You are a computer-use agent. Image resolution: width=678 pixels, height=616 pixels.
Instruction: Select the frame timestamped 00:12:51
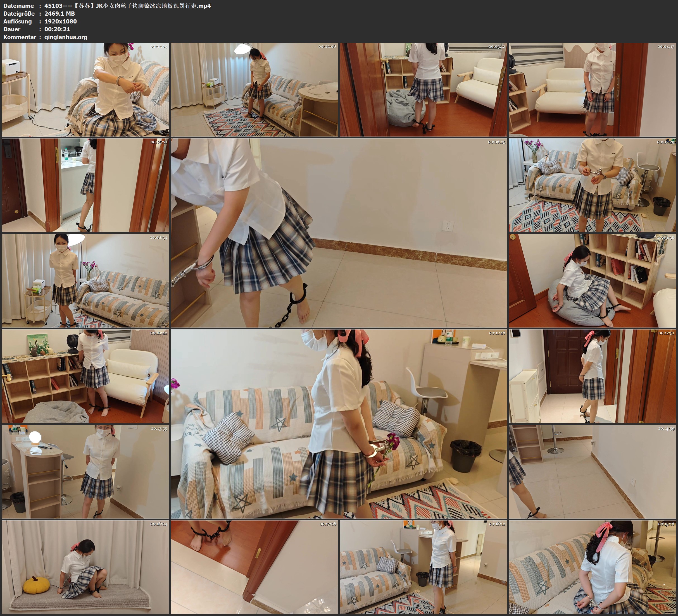[x=593, y=376]
